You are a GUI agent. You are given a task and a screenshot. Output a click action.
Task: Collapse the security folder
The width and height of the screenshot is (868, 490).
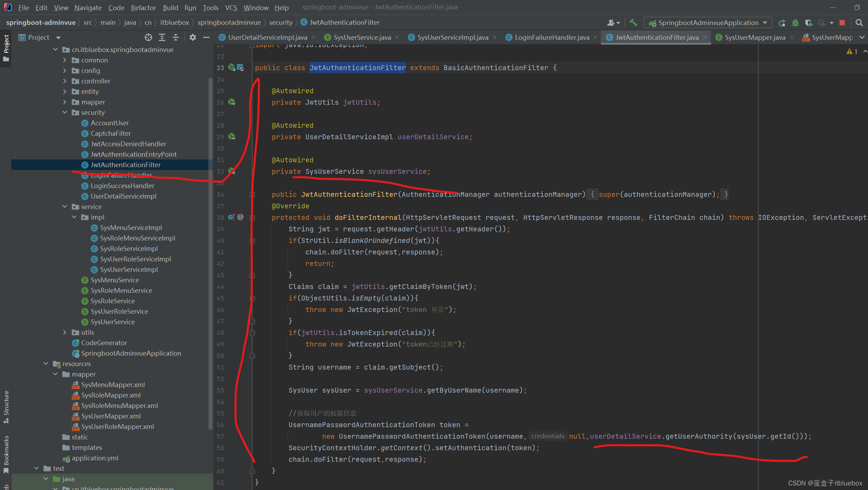(x=65, y=112)
